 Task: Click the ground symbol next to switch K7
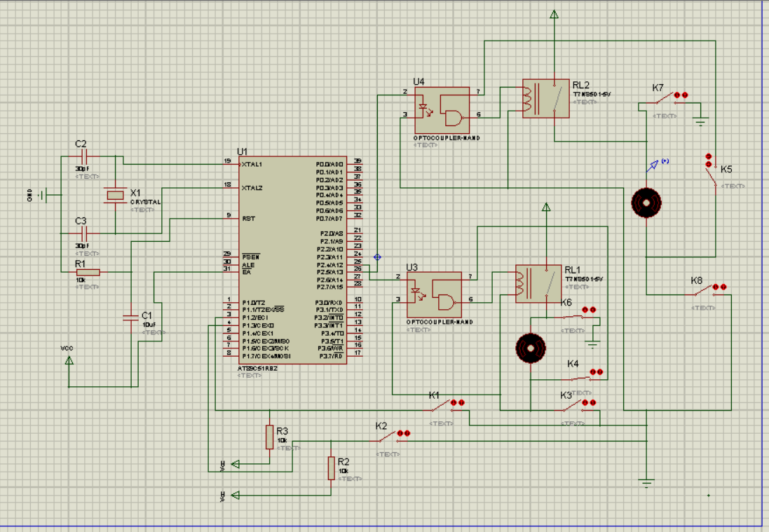(701, 120)
